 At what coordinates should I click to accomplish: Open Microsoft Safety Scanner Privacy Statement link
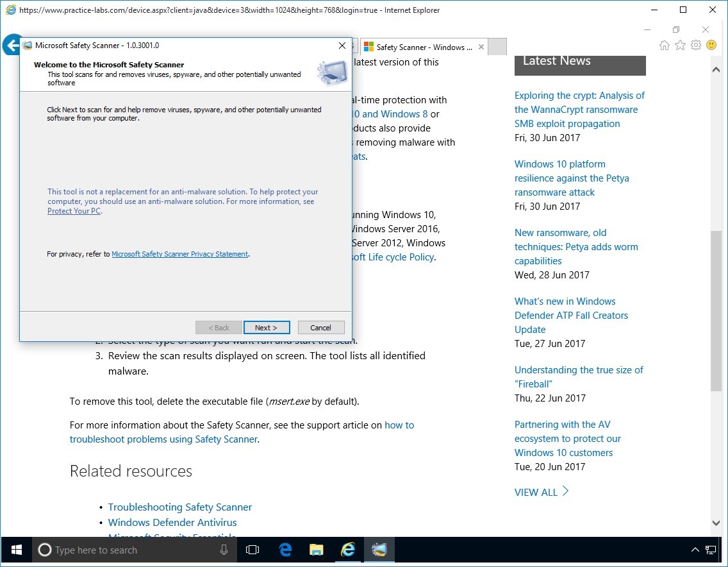(179, 254)
